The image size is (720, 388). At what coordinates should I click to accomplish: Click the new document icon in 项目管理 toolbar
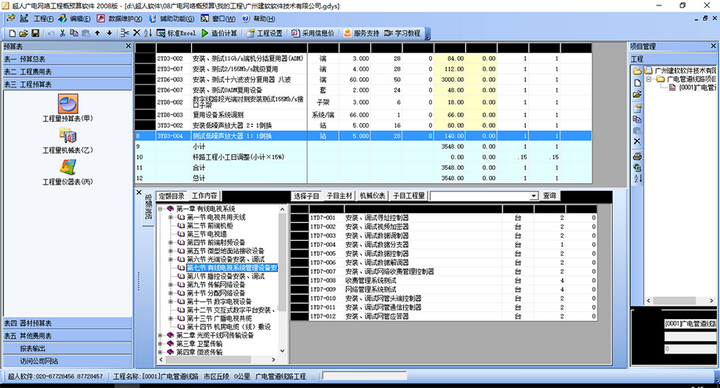[637, 83]
